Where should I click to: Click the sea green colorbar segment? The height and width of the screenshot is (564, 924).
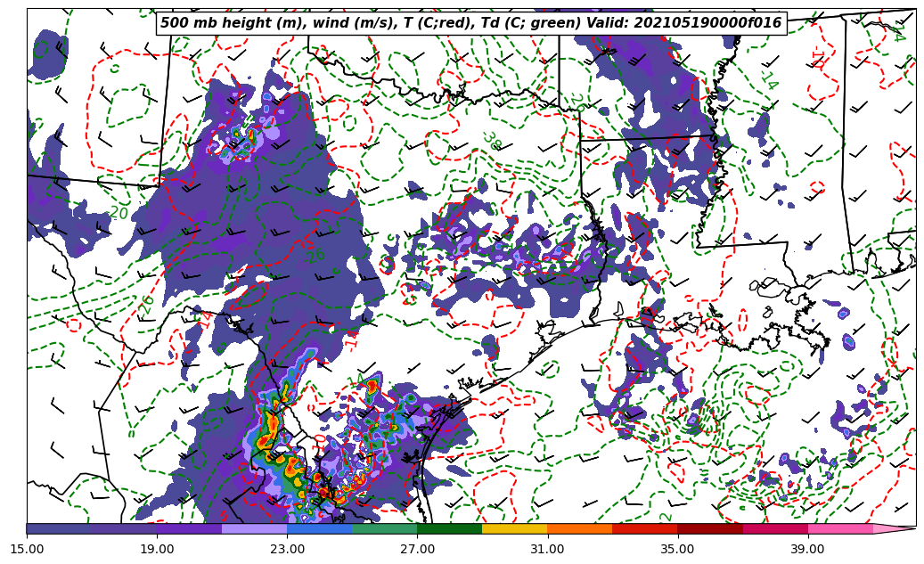tap(384, 528)
